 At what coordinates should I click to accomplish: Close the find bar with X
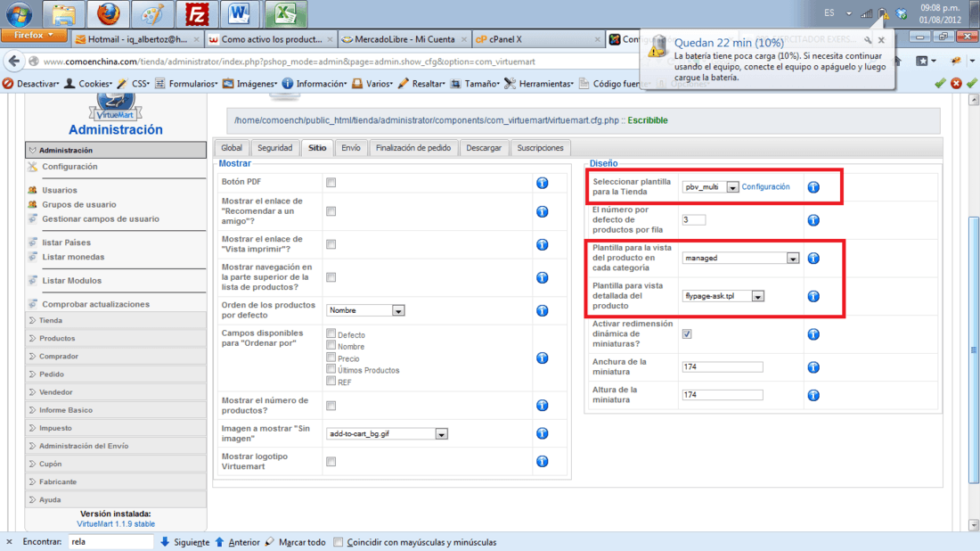pos(9,541)
